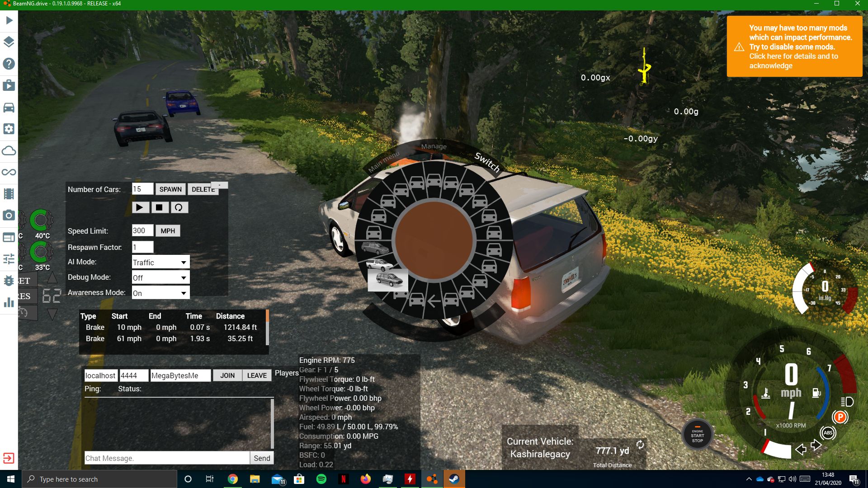This screenshot has height=488, width=868.
Task: Click the help question mark icon
Action: 8,64
